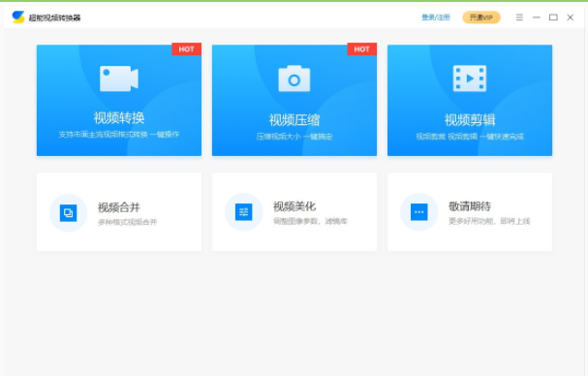Click the app logo in title bar
This screenshot has height=376, width=588.
tap(18, 16)
